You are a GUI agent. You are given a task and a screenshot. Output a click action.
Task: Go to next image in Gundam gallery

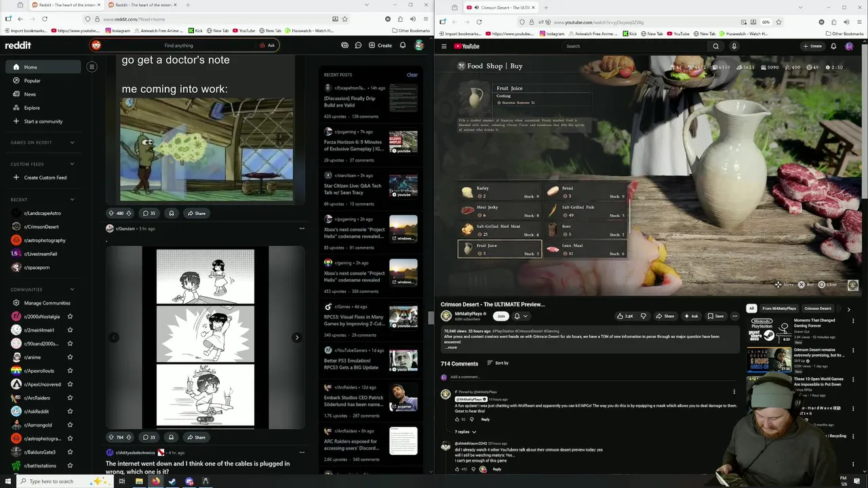point(296,338)
